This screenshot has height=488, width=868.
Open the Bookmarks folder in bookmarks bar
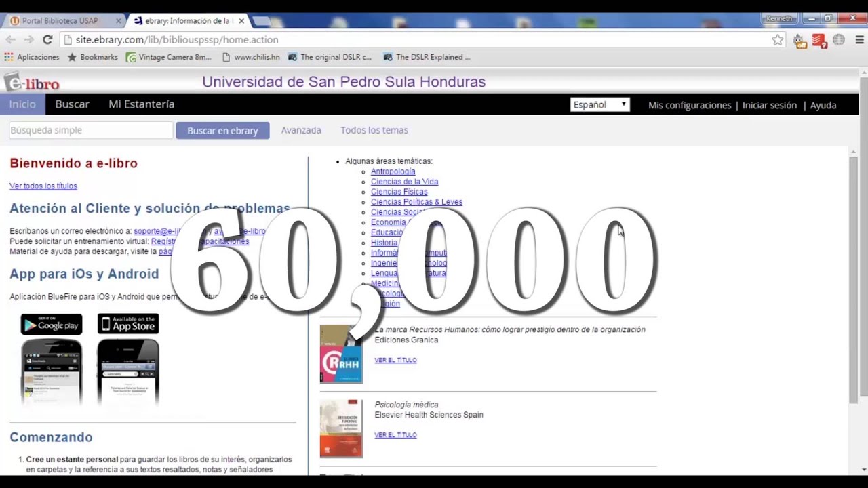(92, 57)
